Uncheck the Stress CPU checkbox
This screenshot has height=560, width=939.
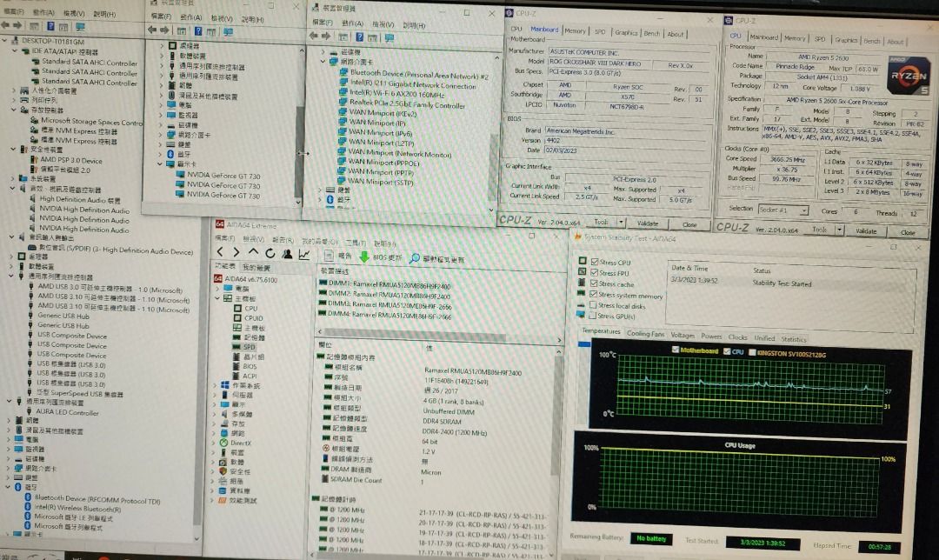pyautogui.click(x=595, y=262)
